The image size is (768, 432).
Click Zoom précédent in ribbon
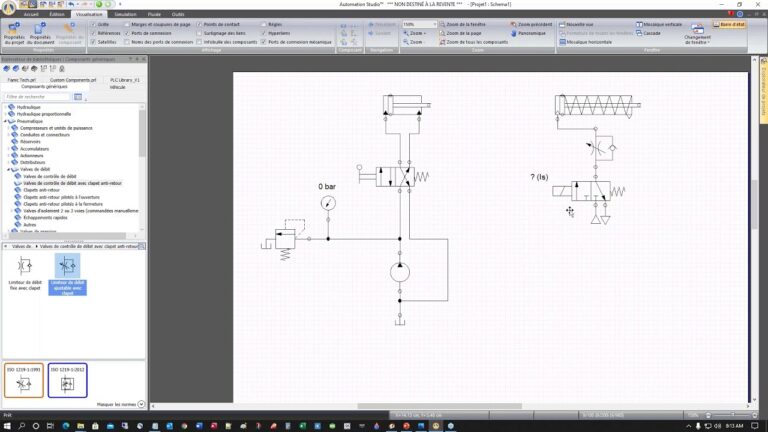click(538, 23)
